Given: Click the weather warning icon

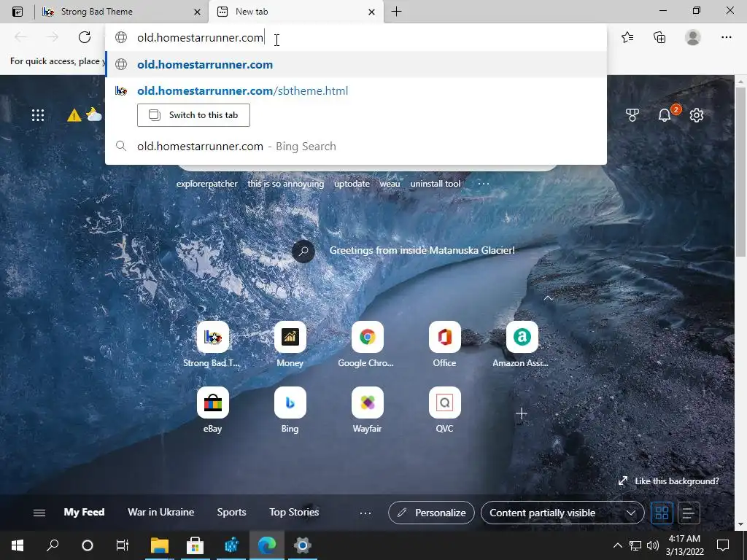Looking at the screenshot, I should [74, 115].
